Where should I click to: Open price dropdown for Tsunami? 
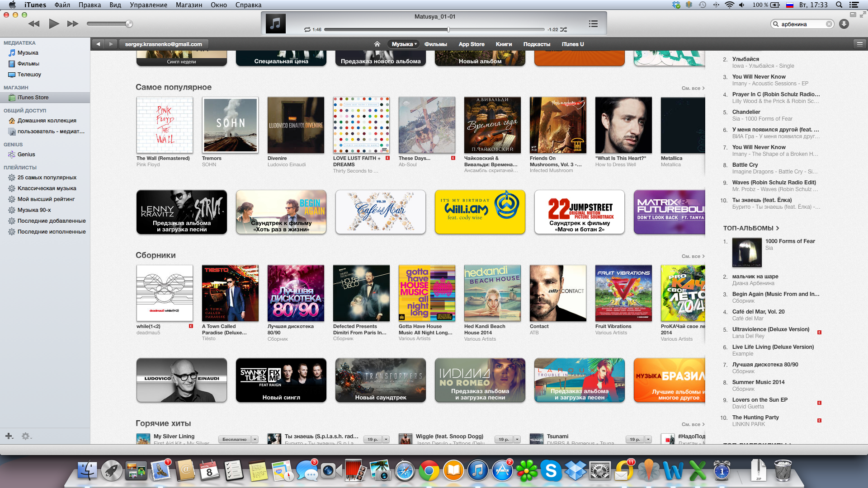click(x=648, y=439)
